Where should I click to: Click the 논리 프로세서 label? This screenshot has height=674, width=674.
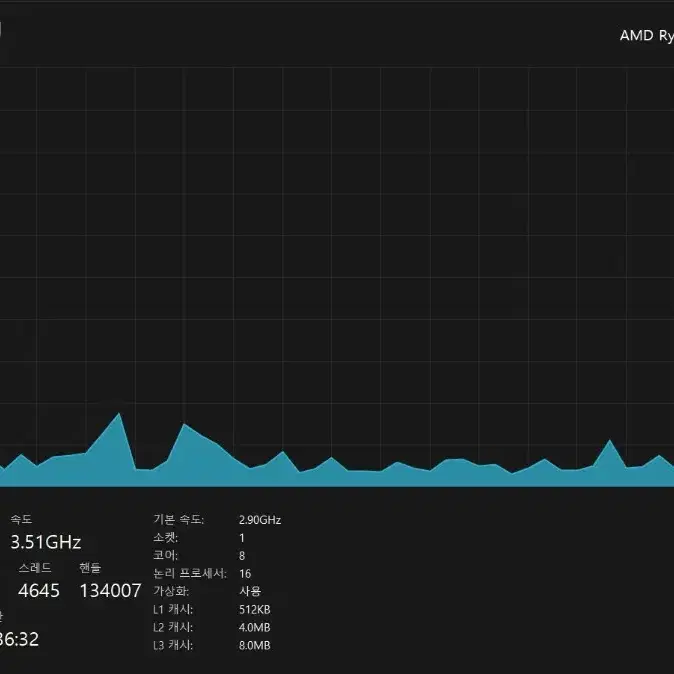[190, 573]
